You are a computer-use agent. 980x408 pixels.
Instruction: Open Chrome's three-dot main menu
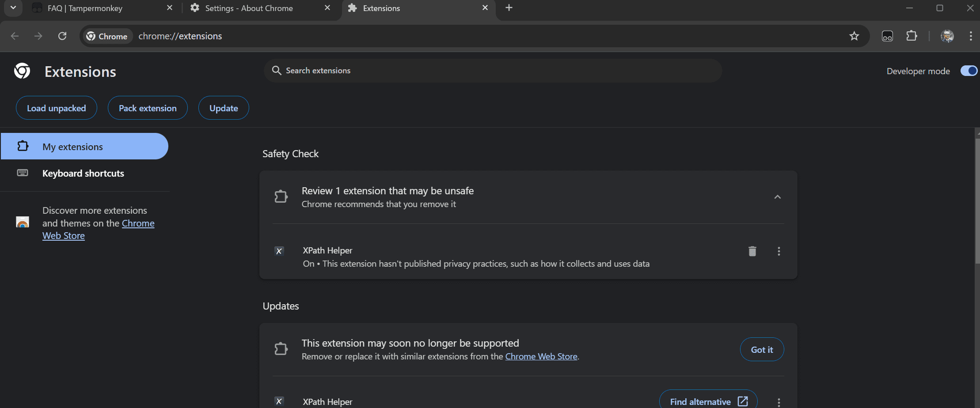point(970,36)
